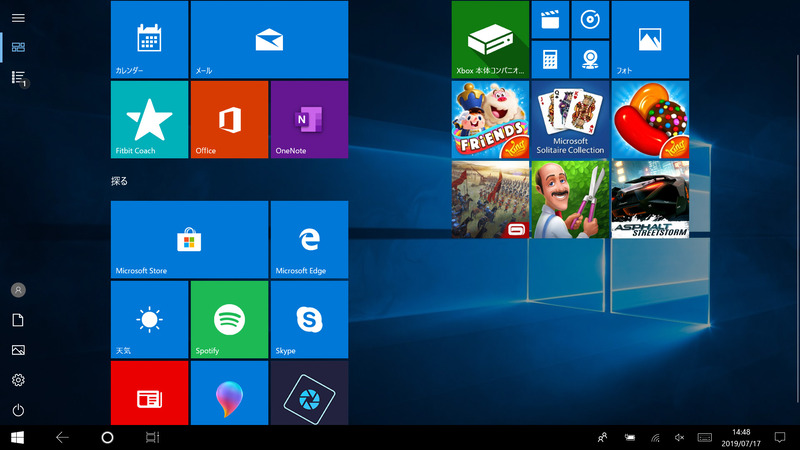Image resolution: width=800 pixels, height=450 pixels.
Task: Open the Weather tile
Action: click(149, 319)
